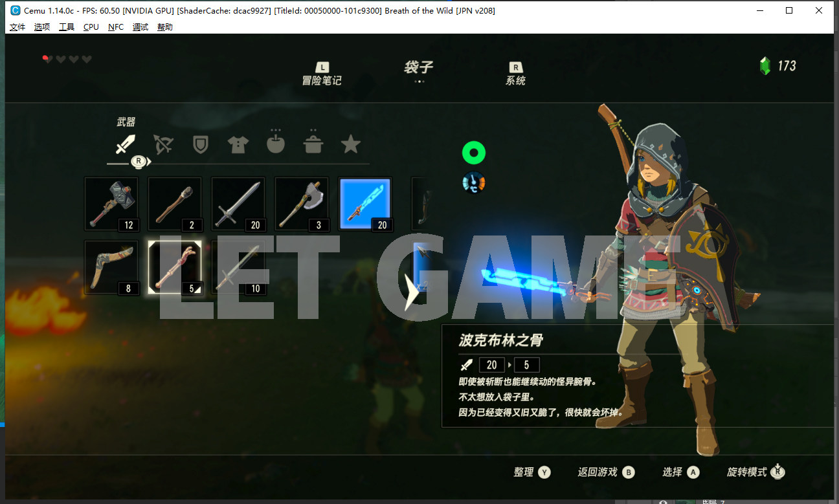Choose the boomerang weapon slot

(111, 267)
